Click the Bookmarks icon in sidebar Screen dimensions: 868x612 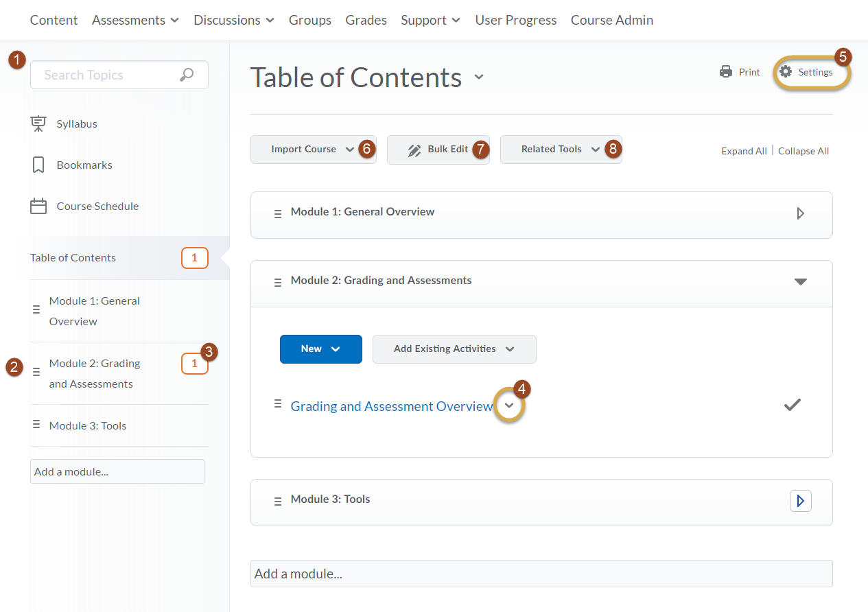coord(38,165)
